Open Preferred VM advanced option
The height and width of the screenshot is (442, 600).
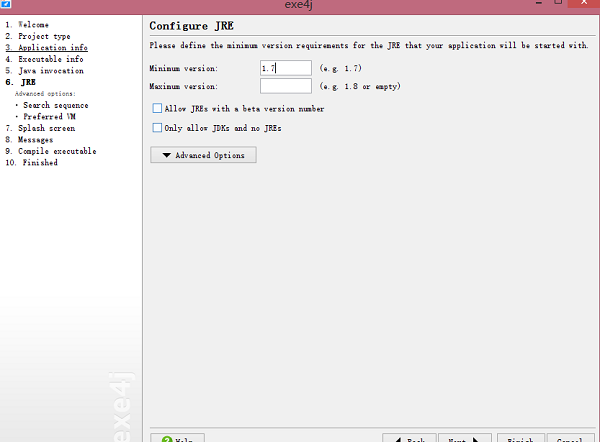point(49,116)
